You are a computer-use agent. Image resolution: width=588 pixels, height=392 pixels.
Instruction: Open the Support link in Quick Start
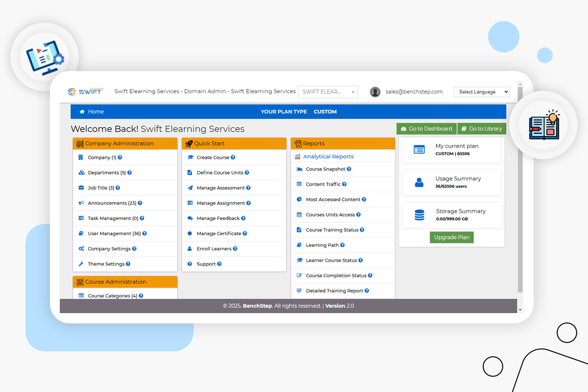pos(206,264)
